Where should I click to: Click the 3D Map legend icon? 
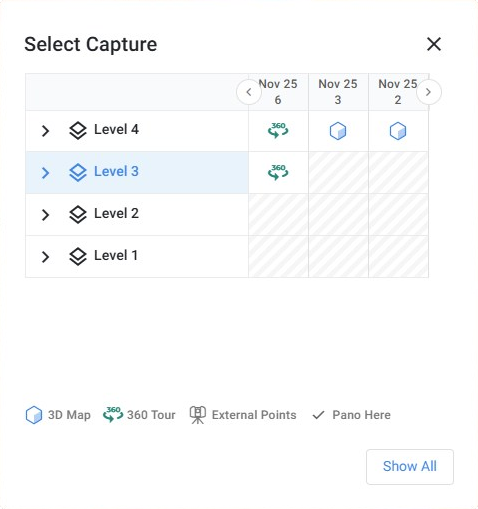tap(34, 415)
